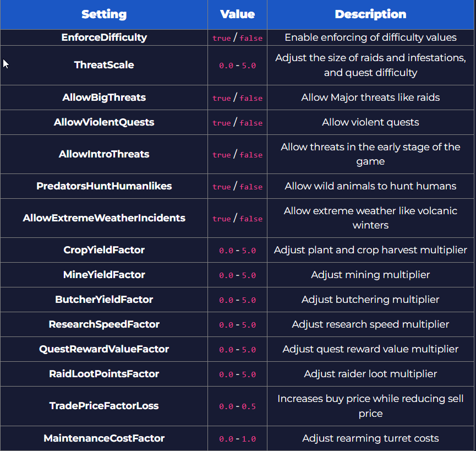Click the 0.0 - 0.5 value for TradePriceFactorLoss

pyautogui.click(x=237, y=406)
